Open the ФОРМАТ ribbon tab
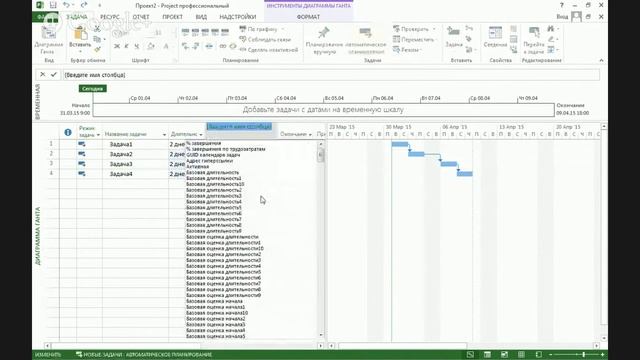This screenshot has height=360, width=640. [308, 17]
